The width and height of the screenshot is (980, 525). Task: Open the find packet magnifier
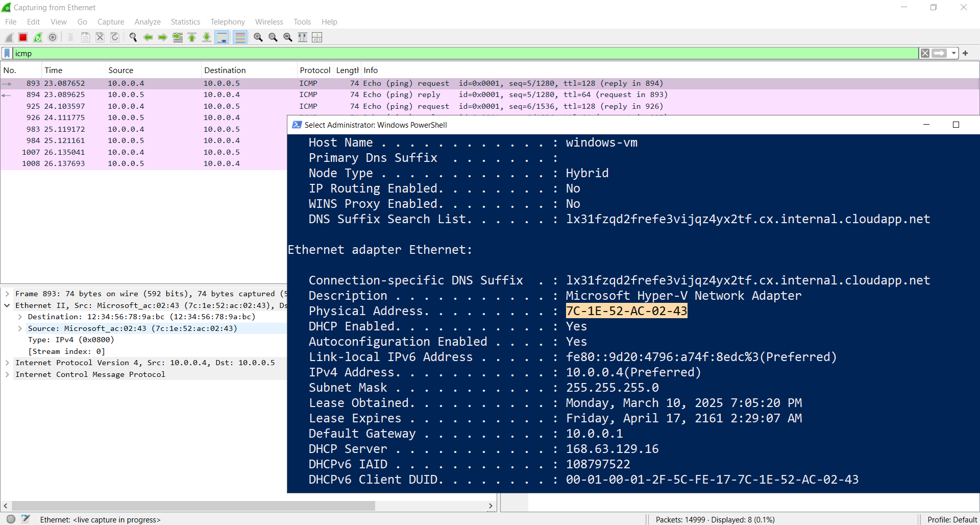133,37
